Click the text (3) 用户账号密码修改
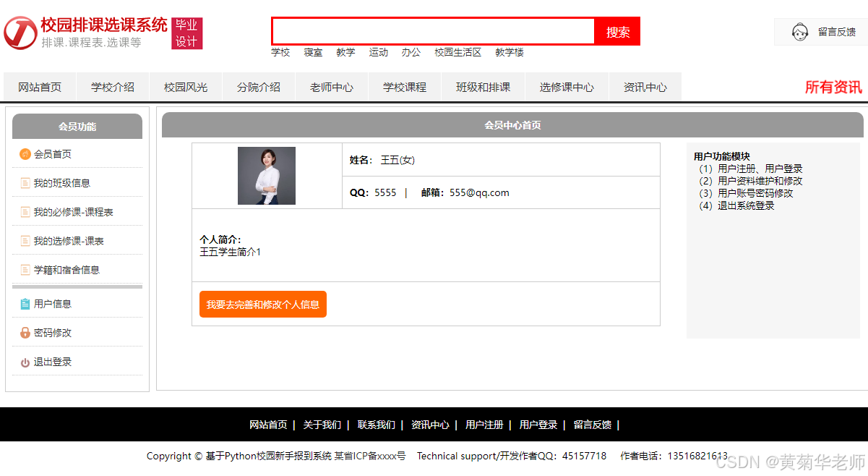The image size is (868, 476). click(x=746, y=193)
